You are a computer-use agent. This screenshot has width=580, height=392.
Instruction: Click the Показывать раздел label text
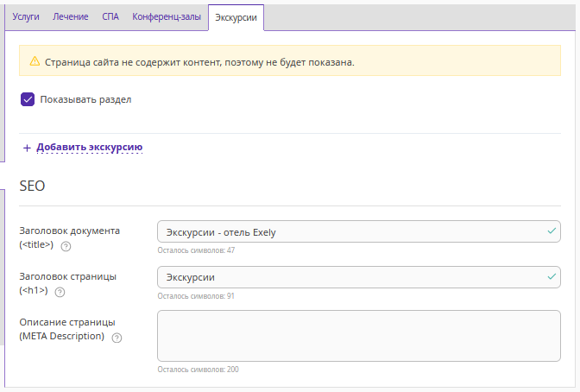85,99
